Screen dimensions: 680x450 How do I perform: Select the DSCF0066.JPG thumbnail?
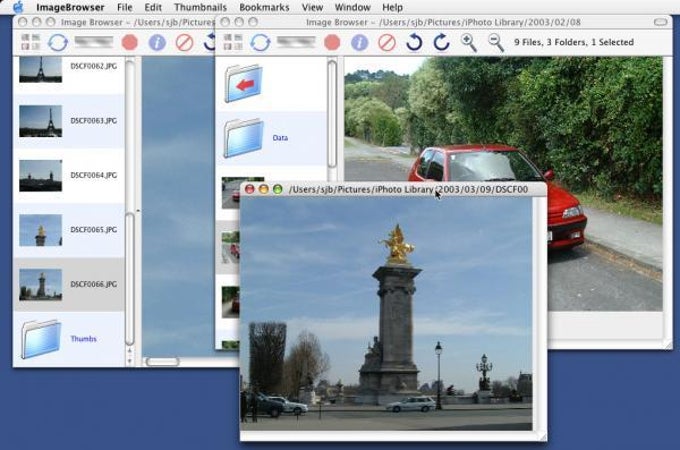[x=41, y=285]
